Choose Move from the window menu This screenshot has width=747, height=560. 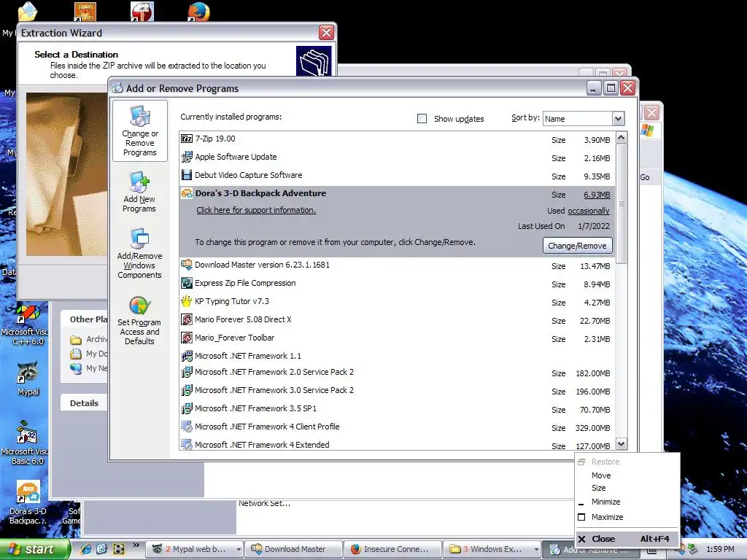[601, 475]
